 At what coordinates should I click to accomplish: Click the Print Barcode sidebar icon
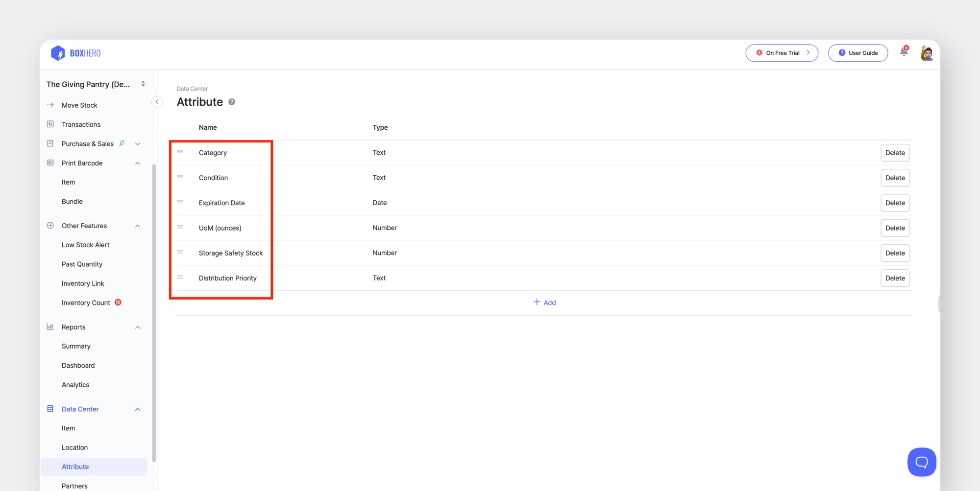click(50, 163)
